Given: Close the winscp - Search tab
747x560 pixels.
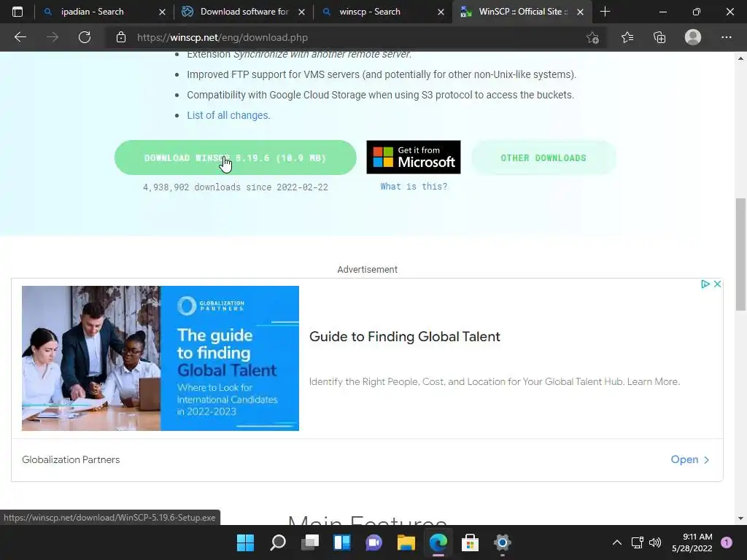Looking at the screenshot, I should (441, 12).
